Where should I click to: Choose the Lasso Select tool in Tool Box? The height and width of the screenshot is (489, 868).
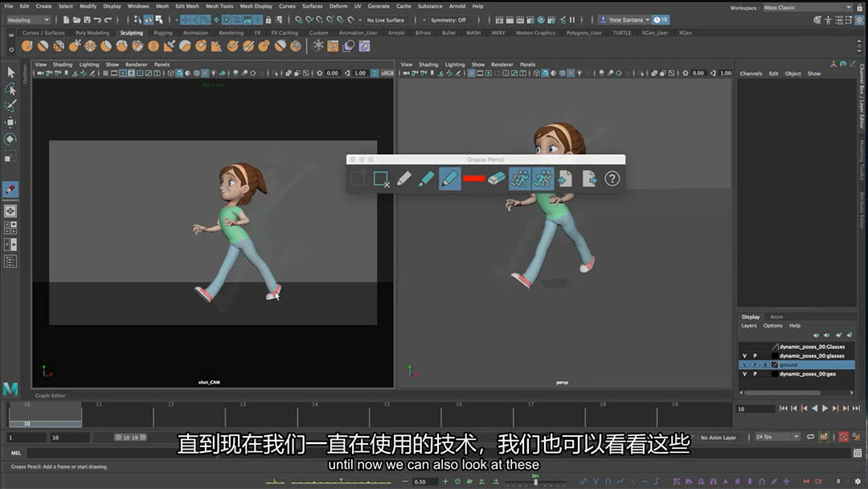pyautogui.click(x=10, y=88)
